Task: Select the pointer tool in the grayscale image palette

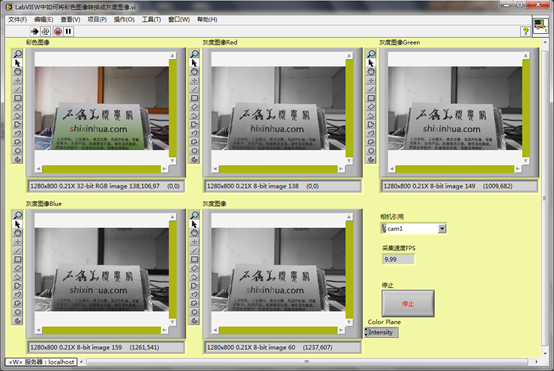Action: [x=194, y=224]
